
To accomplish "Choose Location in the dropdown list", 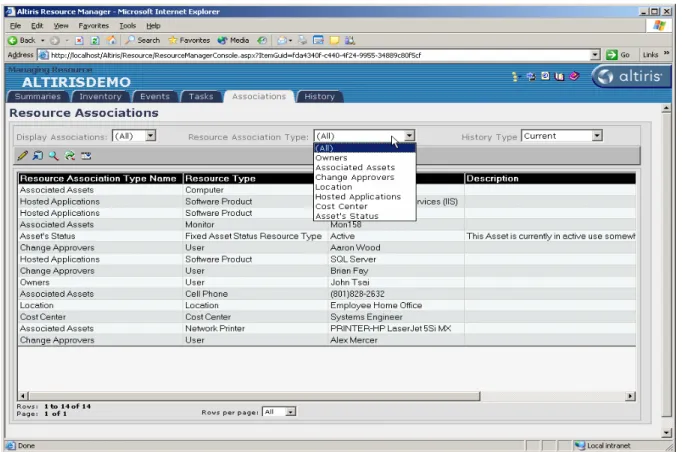I will tap(364, 187).
